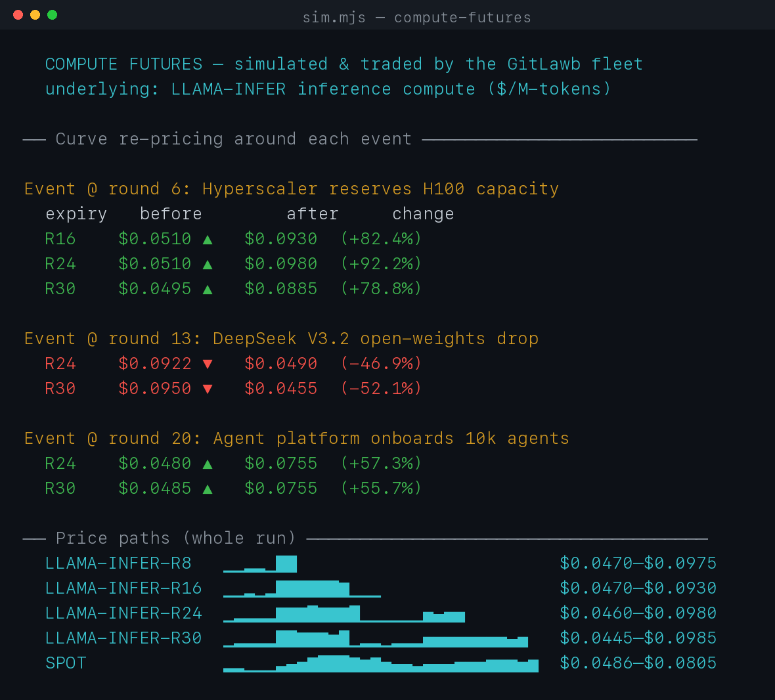Viewport: 775px width, 700px height.
Task: Click the $0.0470–$0.0930 price range
Action: 638,588
